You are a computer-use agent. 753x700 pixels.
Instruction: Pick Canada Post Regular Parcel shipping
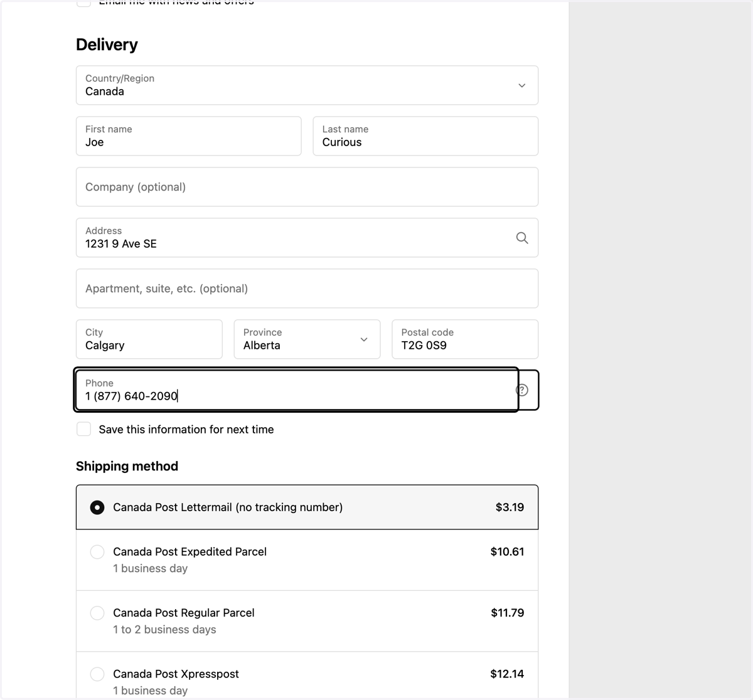tap(97, 613)
